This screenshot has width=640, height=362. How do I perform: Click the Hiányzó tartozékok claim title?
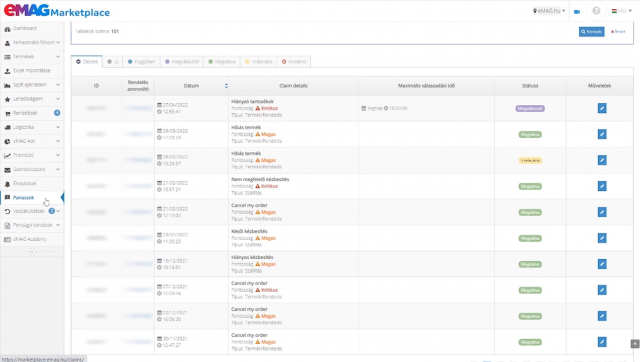[252, 102]
